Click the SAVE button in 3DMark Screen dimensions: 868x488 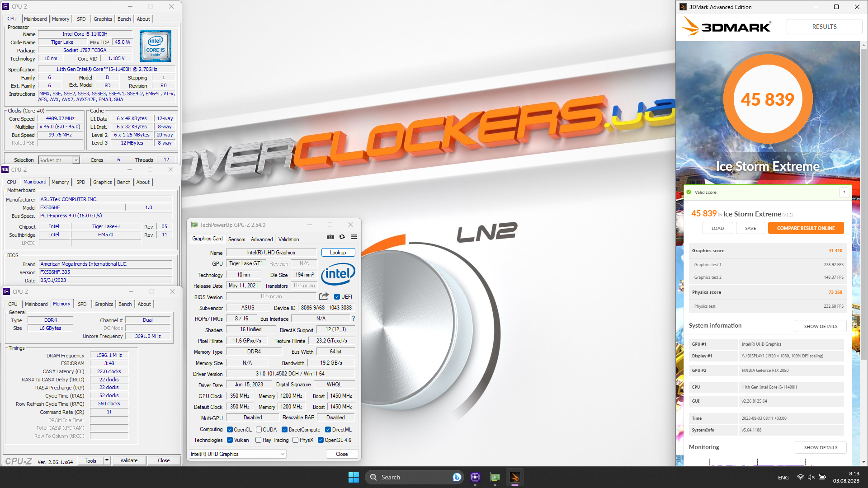750,228
